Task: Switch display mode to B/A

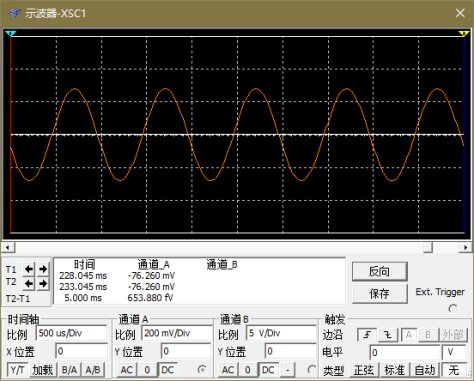Action: click(x=69, y=370)
